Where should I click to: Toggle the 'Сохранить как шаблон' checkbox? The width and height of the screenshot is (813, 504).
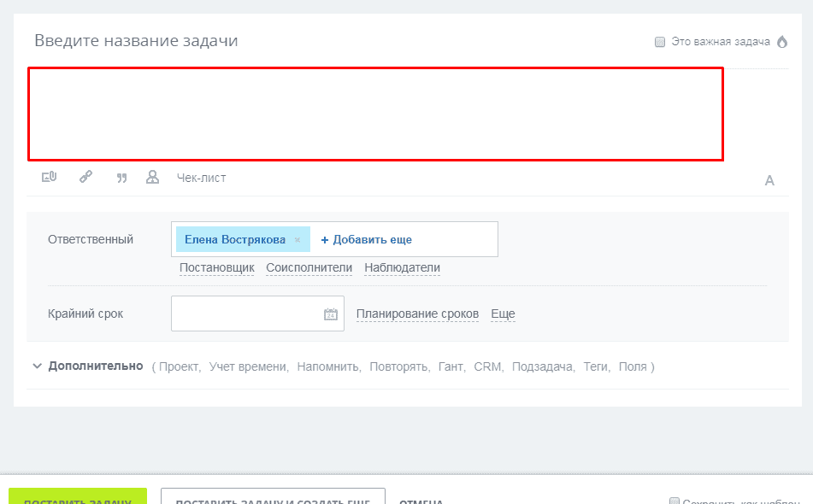coord(674,501)
